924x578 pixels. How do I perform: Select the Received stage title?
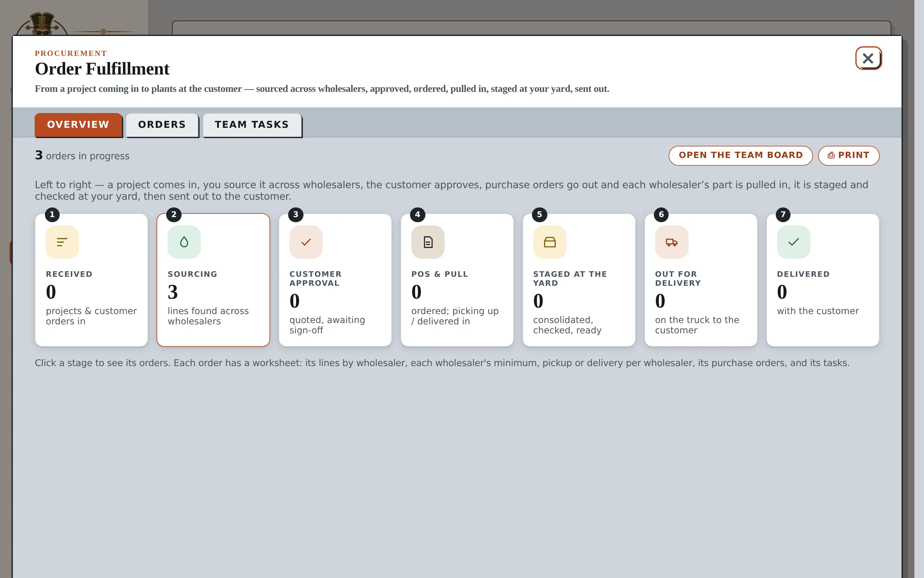pos(69,274)
